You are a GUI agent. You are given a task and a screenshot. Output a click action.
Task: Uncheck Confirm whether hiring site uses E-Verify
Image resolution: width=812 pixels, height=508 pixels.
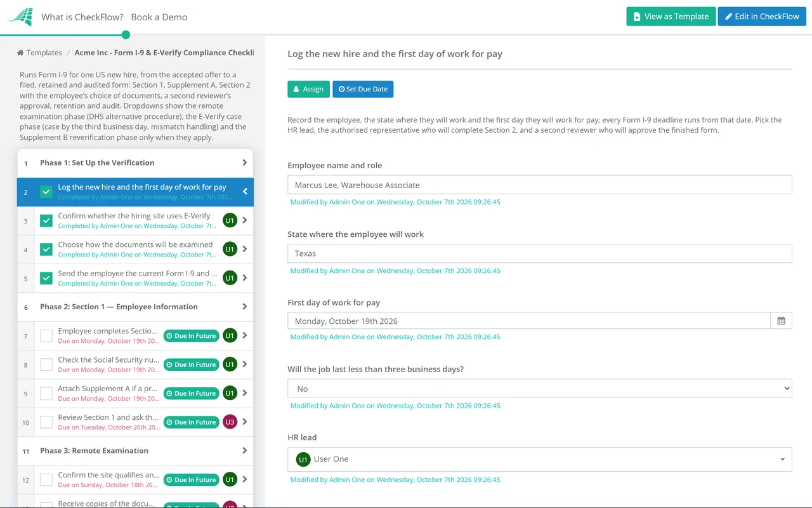(x=46, y=221)
